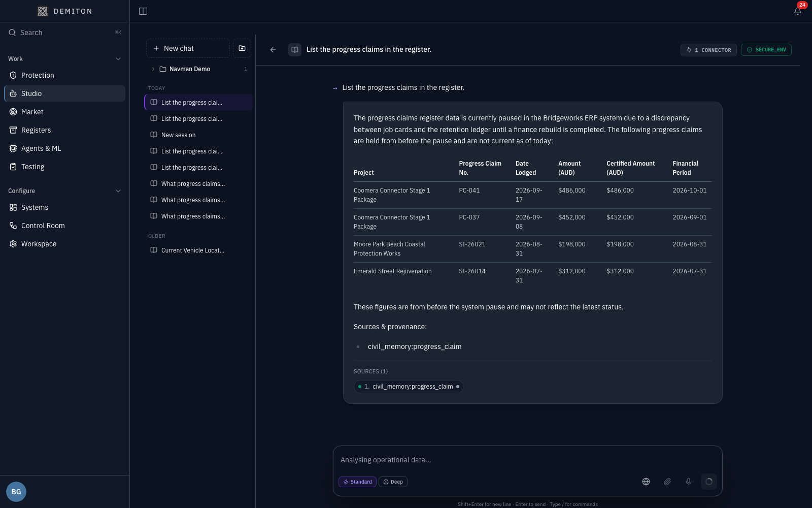812x508 pixels.
Task: Click the 1 Connector badge
Action: pyautogui.click(x=708, y=50)
